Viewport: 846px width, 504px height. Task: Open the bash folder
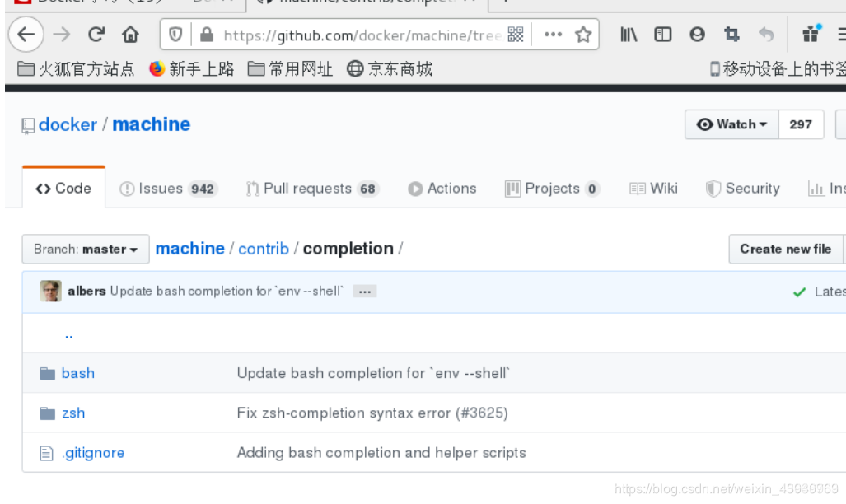pyautogui.click(x=78, y=373)
